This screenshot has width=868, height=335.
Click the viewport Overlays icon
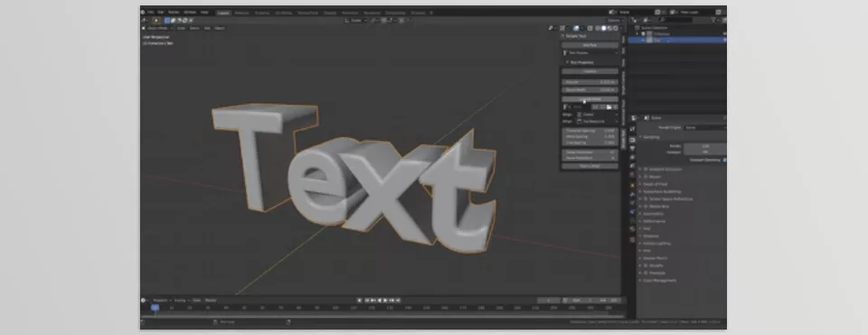pos(576,28)
